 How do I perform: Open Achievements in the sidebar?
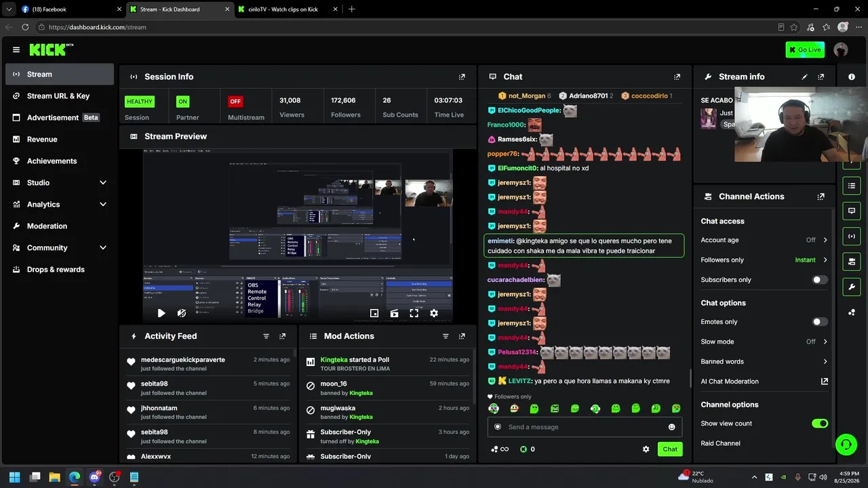pos(60,161)
